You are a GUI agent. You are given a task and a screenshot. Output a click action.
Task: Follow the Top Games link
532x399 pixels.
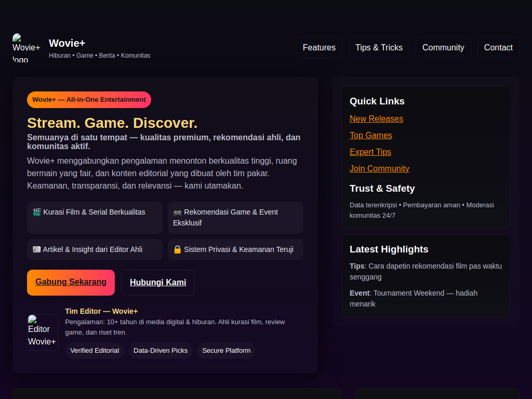point(371,136)
